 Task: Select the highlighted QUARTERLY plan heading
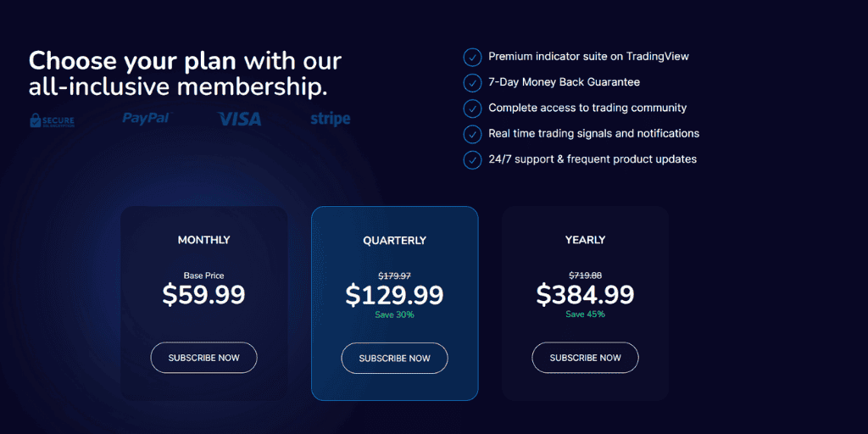pos(395,241)
